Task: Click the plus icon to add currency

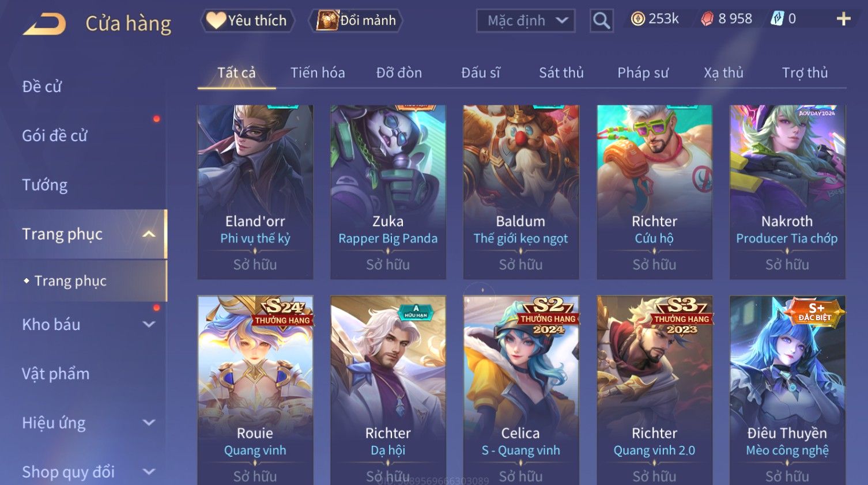Action: pyautogui.click(x=843, y=19)
